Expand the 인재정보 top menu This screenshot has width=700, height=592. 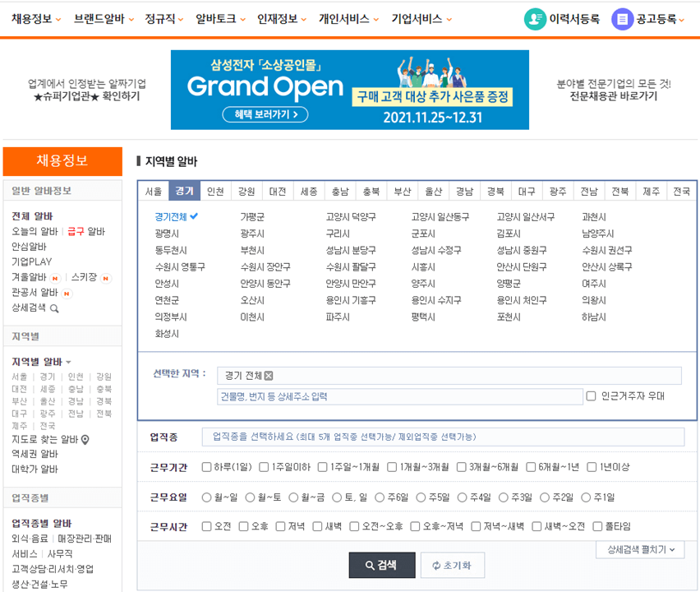pyautogui.click(x=282, y=19)
